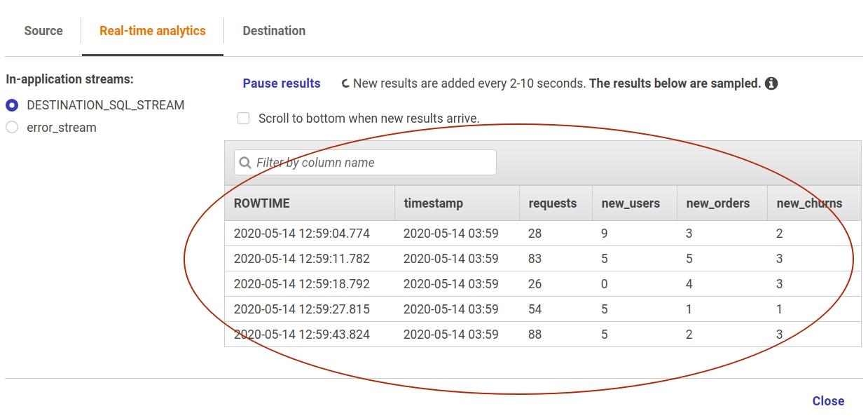Select the row with 88 requests
The image size is (868, 418).
(490, 334)
